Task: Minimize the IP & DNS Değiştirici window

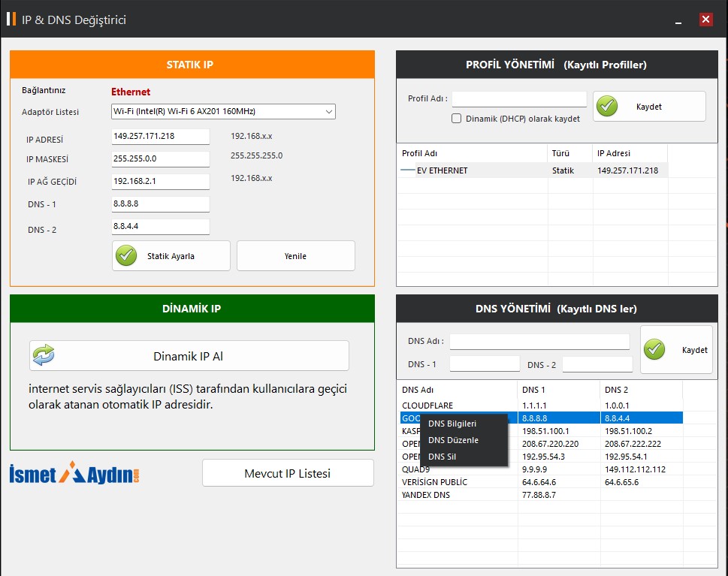Action: tap(678, 20)
